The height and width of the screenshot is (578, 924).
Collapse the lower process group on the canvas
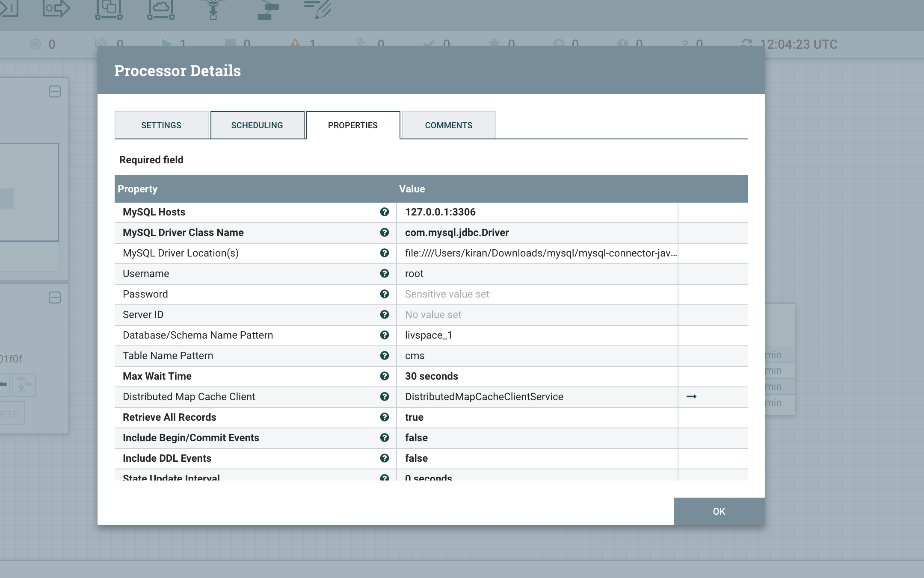(x=56, y=297)
